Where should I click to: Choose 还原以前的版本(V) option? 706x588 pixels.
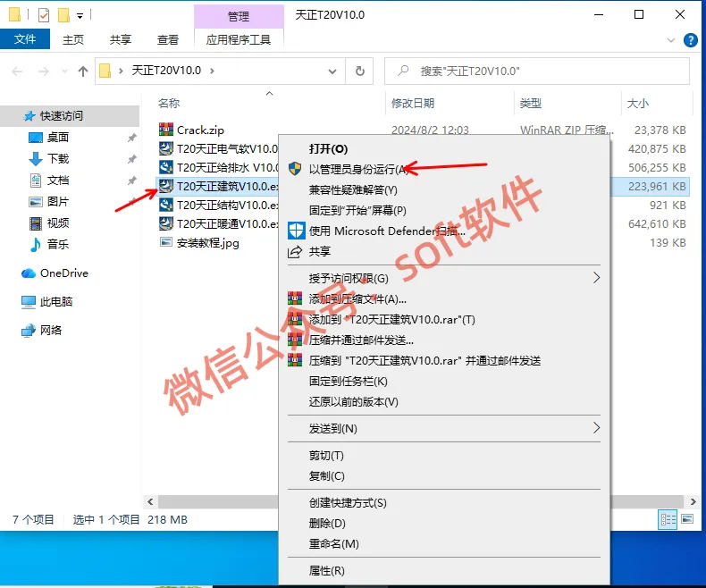click(444, 401)
